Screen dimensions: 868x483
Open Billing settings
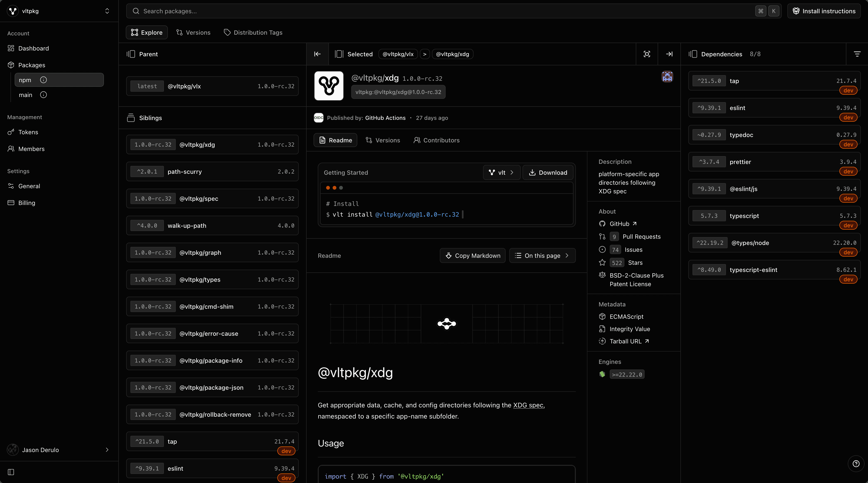coord(27,203)
